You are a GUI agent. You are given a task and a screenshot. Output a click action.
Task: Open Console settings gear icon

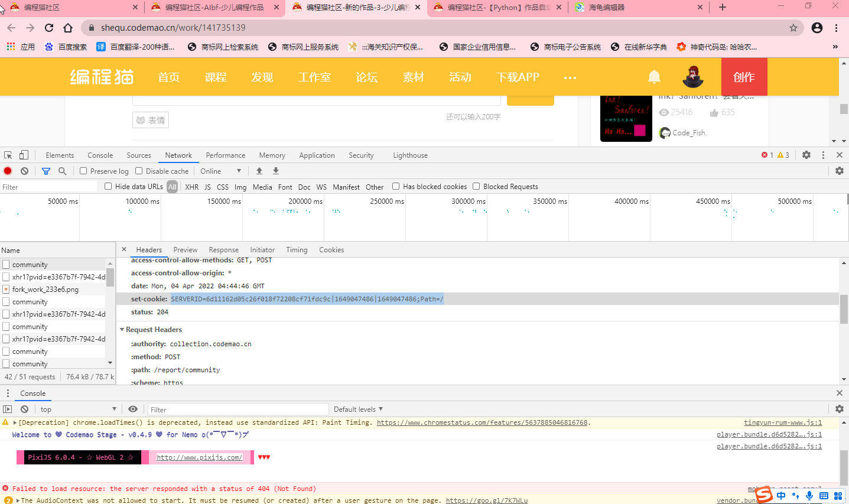point(840,409)
